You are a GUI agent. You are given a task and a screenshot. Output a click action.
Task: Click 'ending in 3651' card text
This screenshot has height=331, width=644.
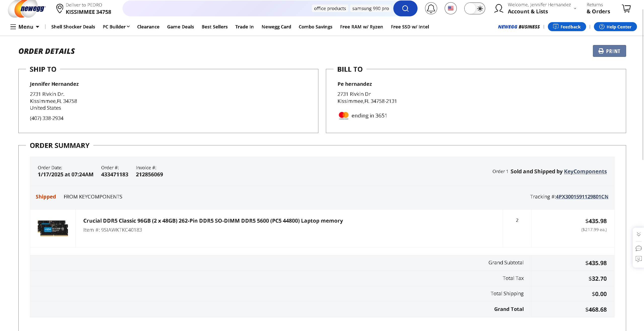[369, 116]
